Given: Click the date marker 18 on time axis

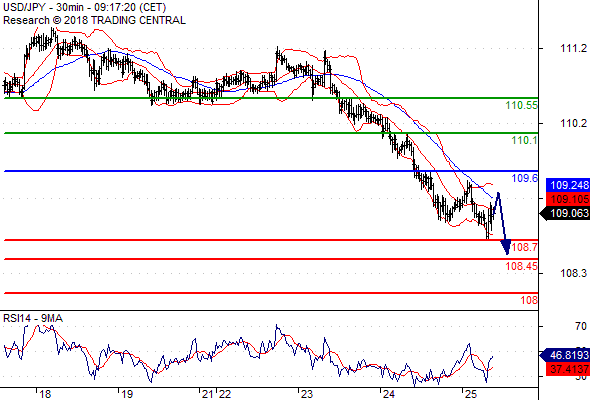Looking at the screenshot, I should click(44, 394).
